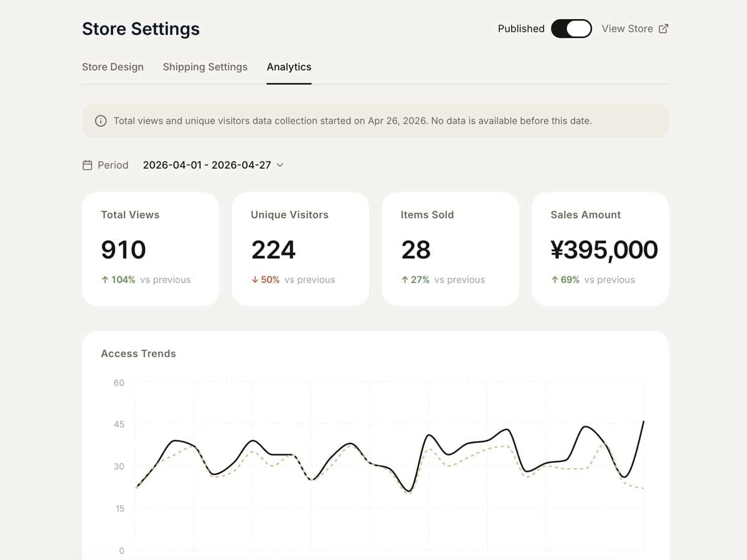Click the 50% change figure
This screenshot has width=747, height=560.
tap(270, 280)
